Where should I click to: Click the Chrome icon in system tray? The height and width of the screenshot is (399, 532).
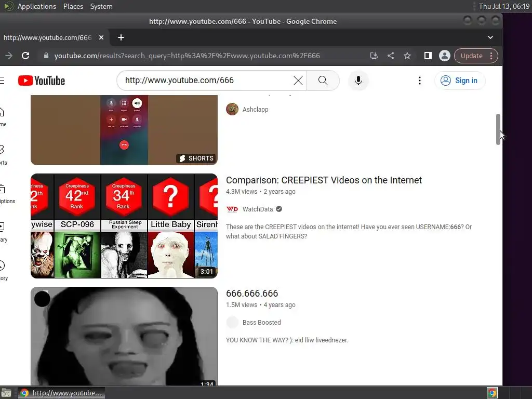(493, 393)
